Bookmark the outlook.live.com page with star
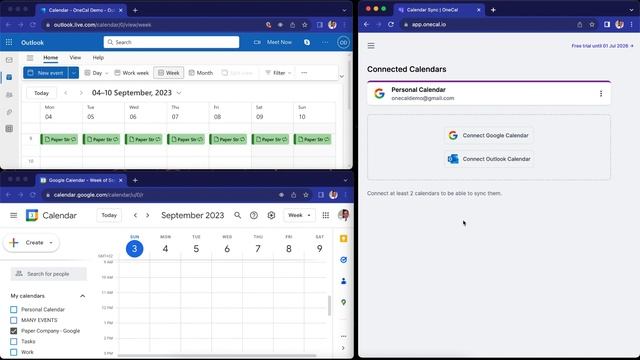Viewport: 640px width, 360px height. (304, 25)
